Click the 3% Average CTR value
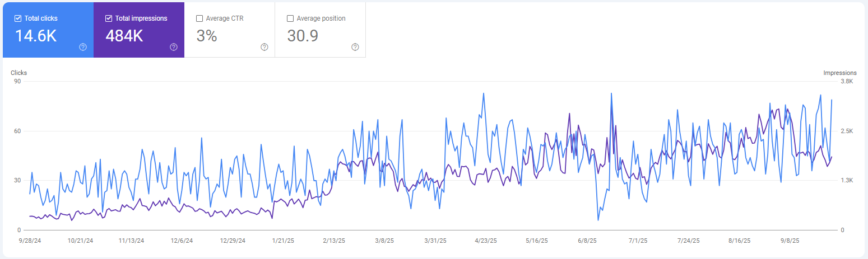The image size is (868, 259). pos(206,36)
